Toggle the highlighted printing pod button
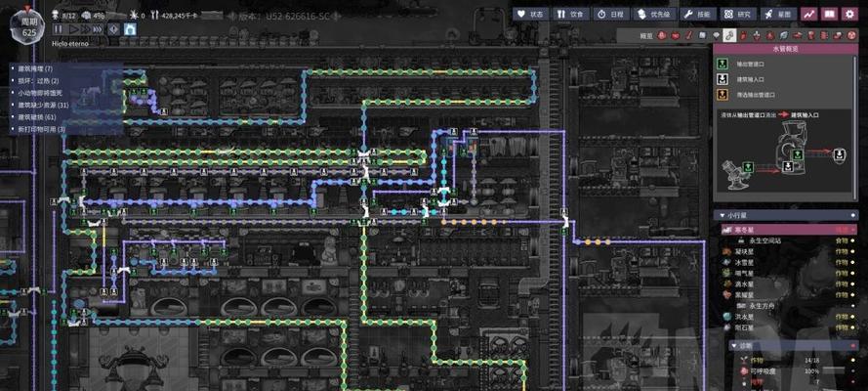Viewport: 868px width, 391px height. point(130,28)
